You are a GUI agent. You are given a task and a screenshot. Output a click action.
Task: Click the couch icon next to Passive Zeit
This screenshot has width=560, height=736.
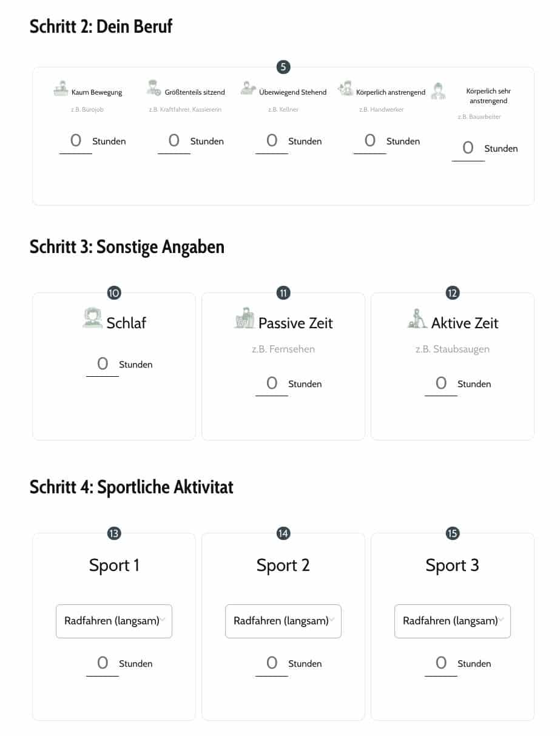coord(244,318)
